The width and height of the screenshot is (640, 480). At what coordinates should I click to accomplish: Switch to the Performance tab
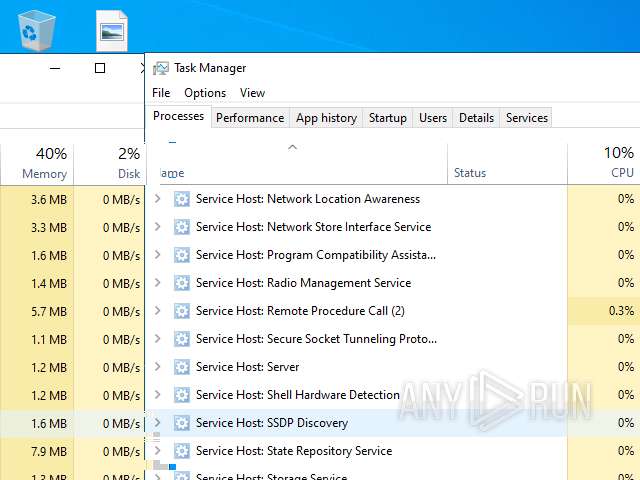[250, 118]
